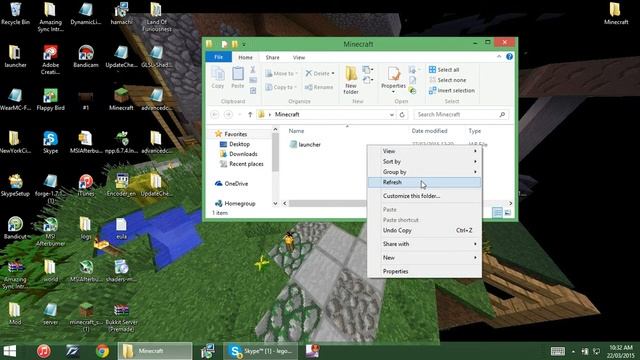The height and width of the screenshot is (360, 640).
Task: Open the iTunes desktop shortcut
Action: click(x=85, y=185)
